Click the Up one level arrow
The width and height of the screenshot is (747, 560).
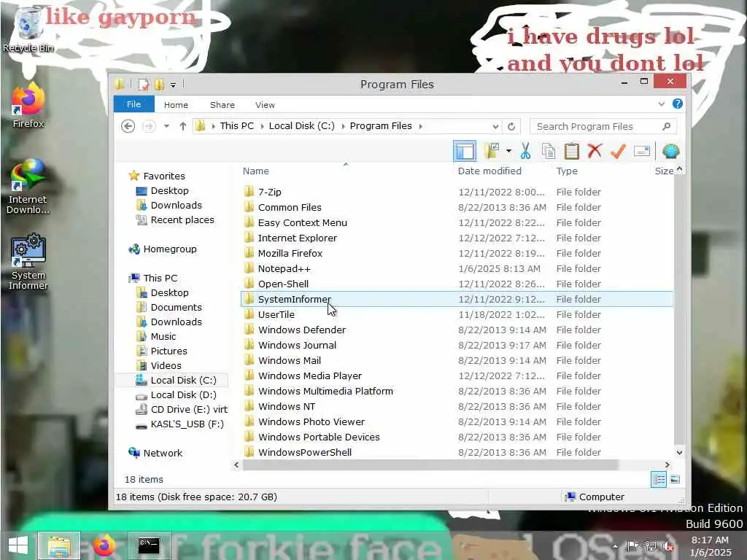[x=183, y=126]
